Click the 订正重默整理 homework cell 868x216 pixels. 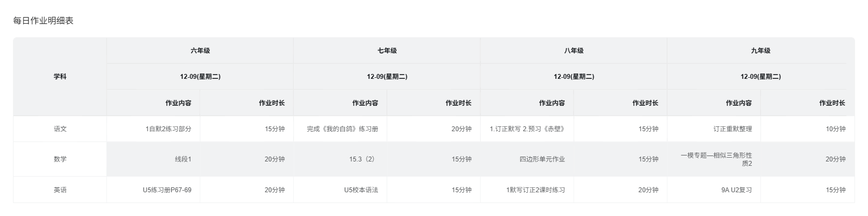point(732,129)
